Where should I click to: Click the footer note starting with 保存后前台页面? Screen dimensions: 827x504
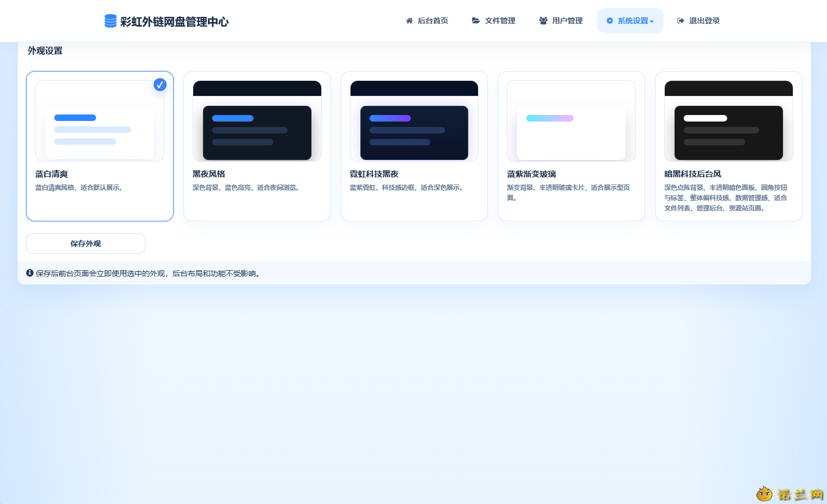click(x=149, y=273)
